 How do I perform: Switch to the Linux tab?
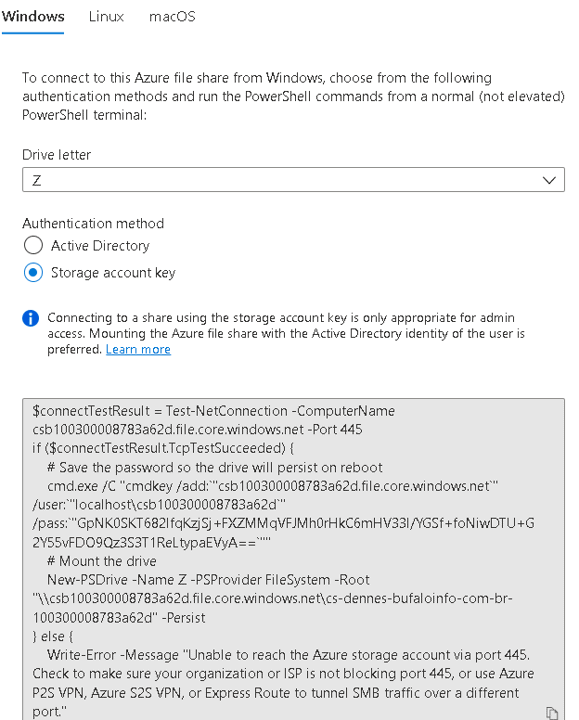(106, 17)
